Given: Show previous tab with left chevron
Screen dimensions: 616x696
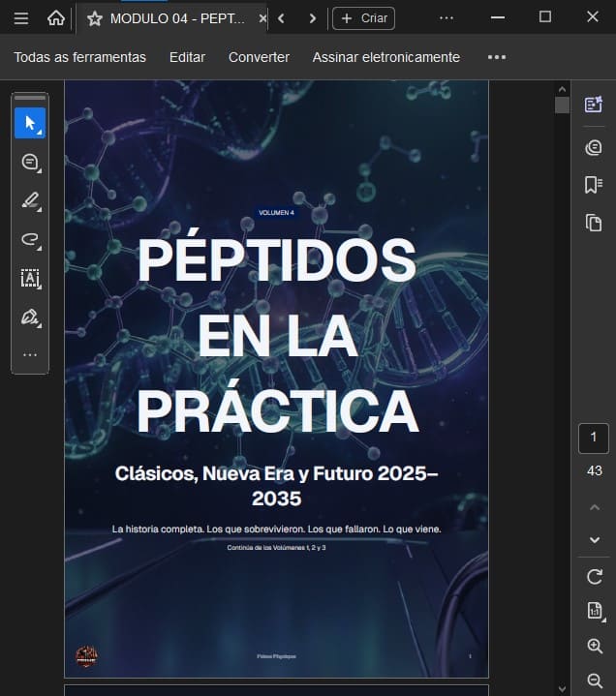Looking at the screenshot, I should [x=281, y=18].
